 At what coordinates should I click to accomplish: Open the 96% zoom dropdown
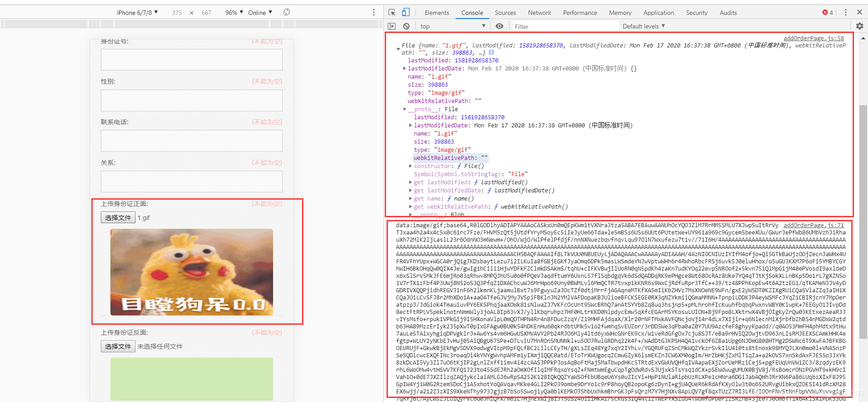234,13
